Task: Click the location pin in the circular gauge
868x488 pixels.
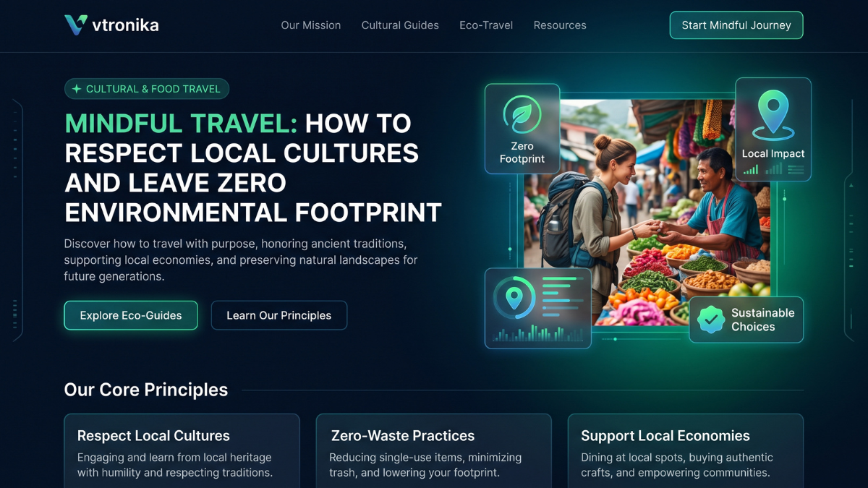Action: [x=514, y=298]
